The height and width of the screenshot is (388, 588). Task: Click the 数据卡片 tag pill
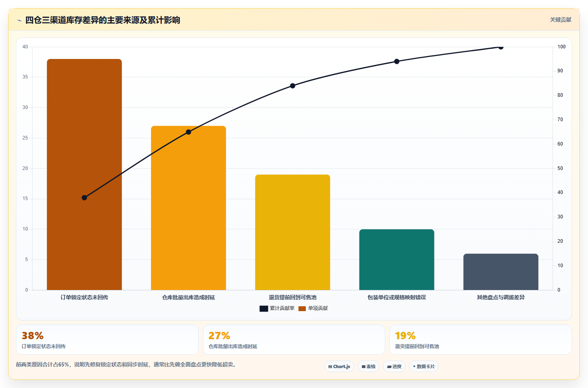(x=424, y=366)
